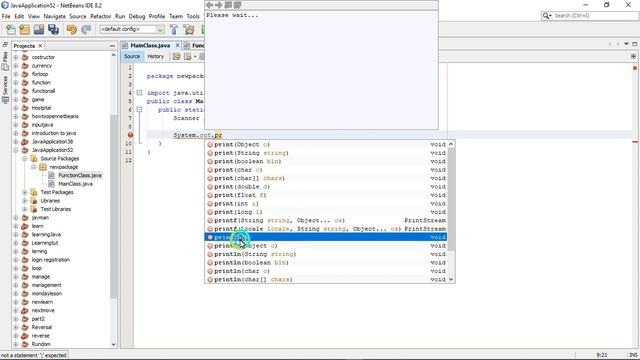
Task: Click the back arrow in documentation popup
Action: (209, 5)
